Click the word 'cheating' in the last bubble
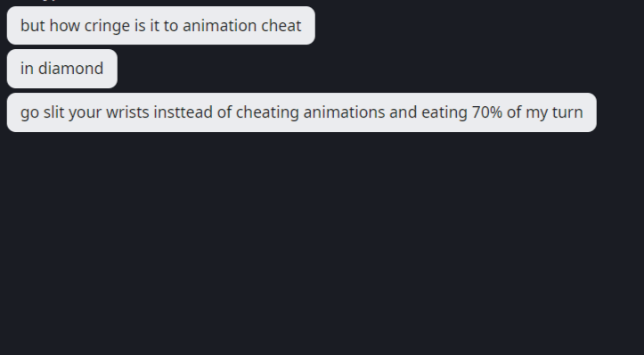Screen dimensions: 644x355 click(267, 112)
